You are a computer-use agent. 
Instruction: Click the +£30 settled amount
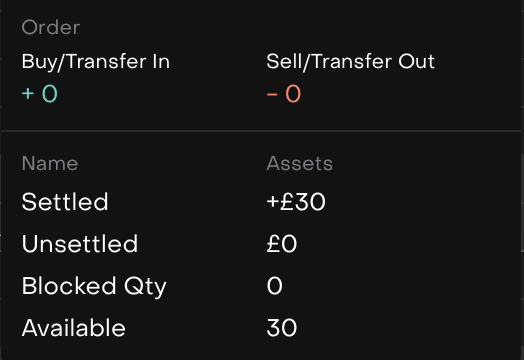coord(296,202)
